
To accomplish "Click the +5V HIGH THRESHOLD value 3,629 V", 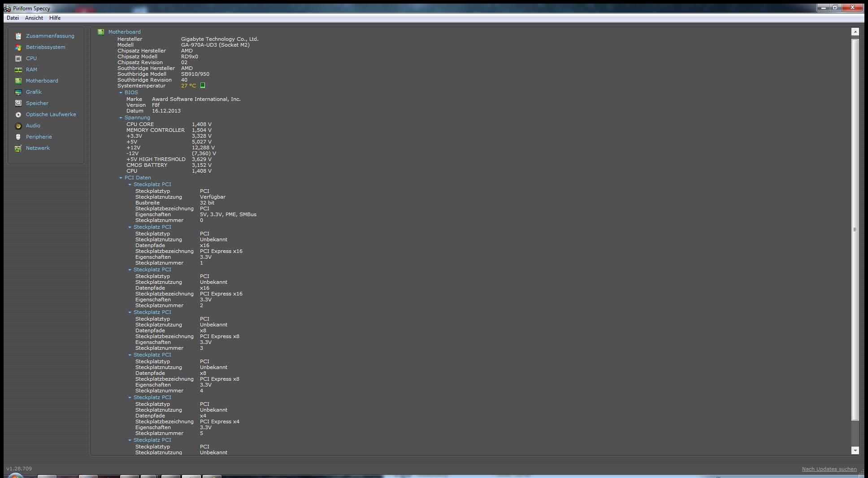I will 202,159.
